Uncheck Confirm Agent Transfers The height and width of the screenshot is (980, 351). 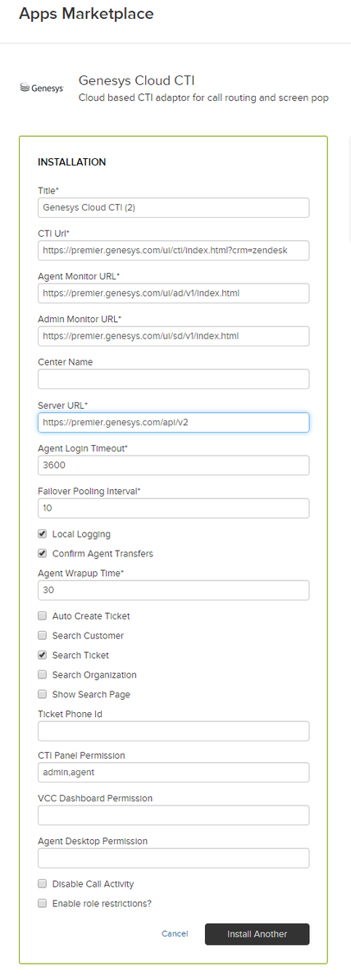coord(43,554)
